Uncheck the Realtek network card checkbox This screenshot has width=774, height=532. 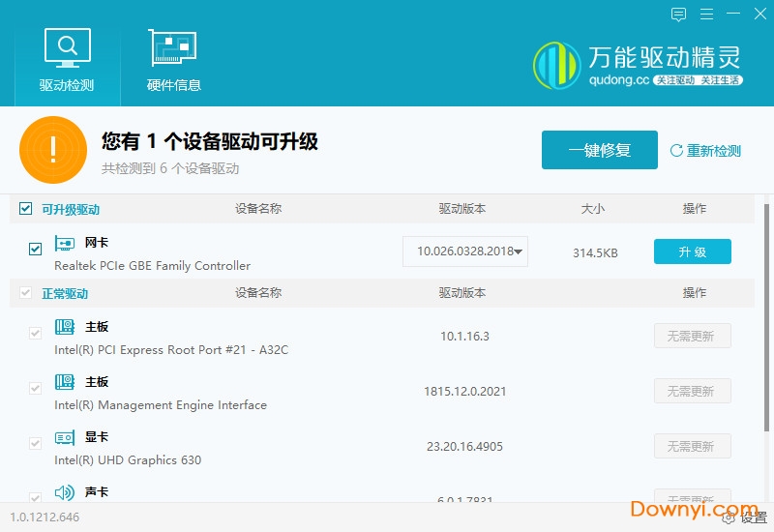click(x=36, y=250)
